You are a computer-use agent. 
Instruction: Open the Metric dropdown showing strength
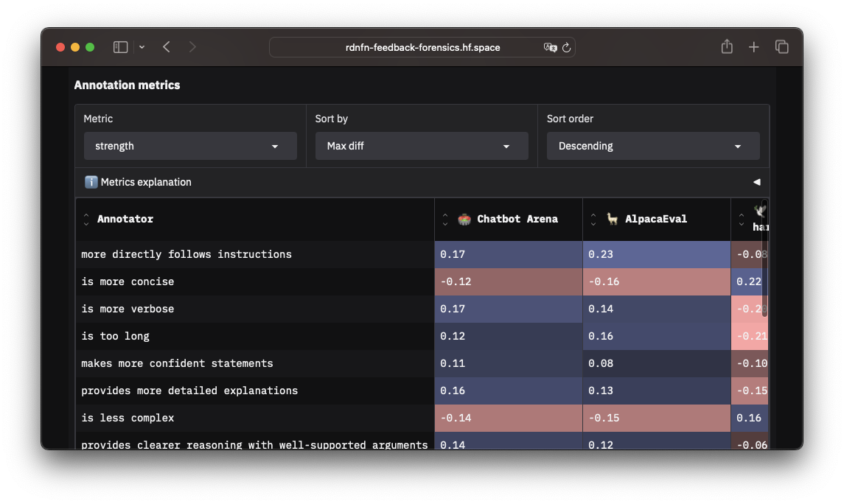click(x=190, y=146)
